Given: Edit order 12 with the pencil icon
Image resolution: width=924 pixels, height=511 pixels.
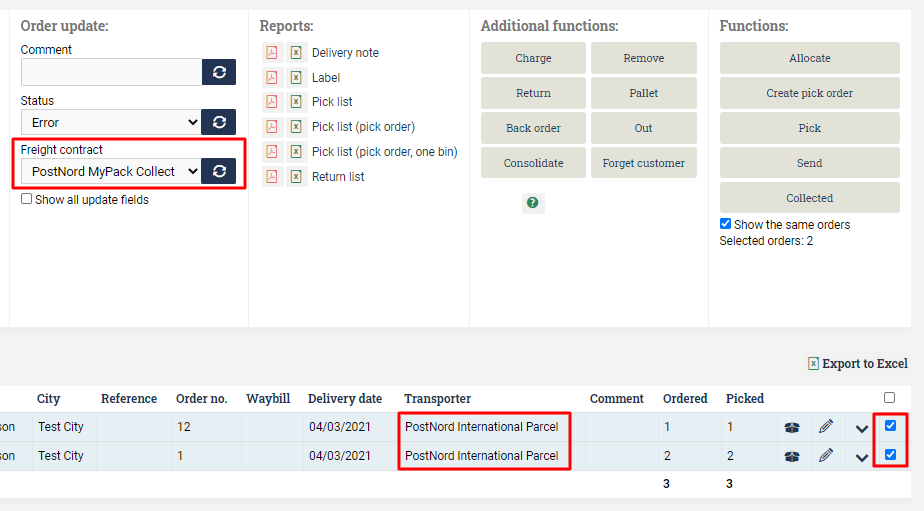Looking at the screenshot, I should [826, 426].
